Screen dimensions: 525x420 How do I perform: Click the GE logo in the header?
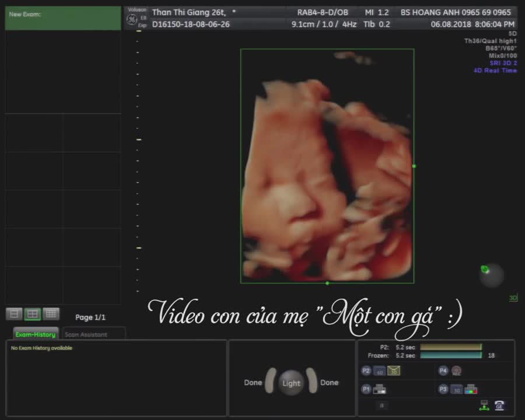pyautogui.click(x=132, y=19)
